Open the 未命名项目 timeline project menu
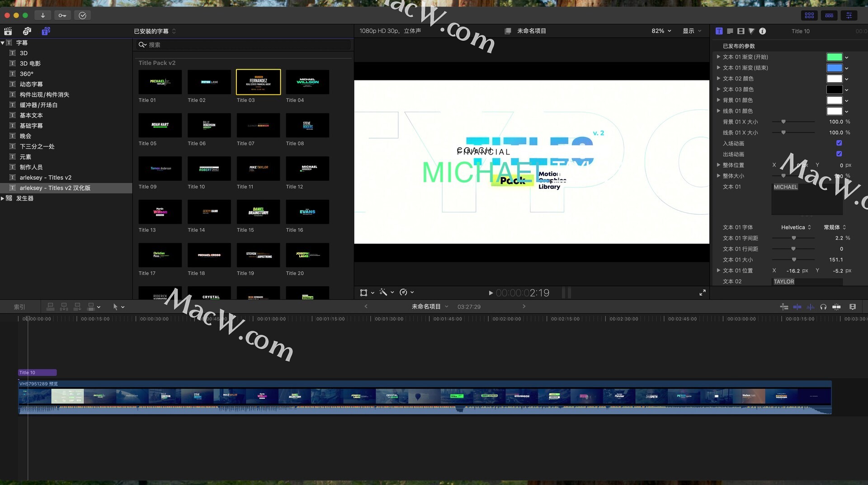The image size is (868, 485). (429, 306)
